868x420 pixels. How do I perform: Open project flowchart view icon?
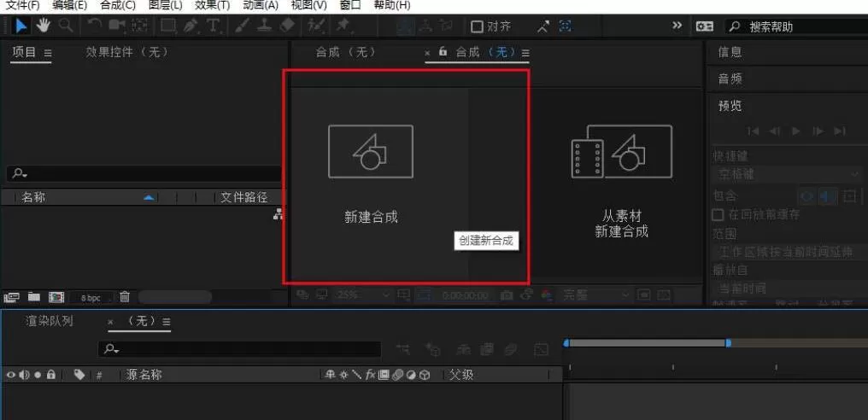pos(278,215)
